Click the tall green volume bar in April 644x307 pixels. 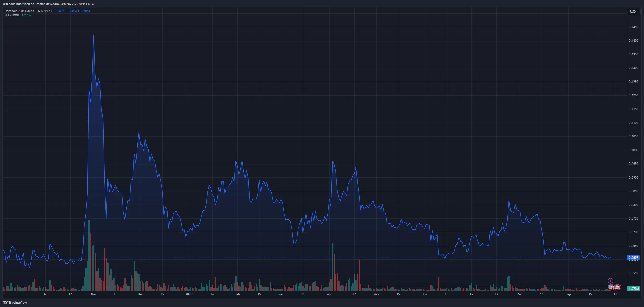333,267
